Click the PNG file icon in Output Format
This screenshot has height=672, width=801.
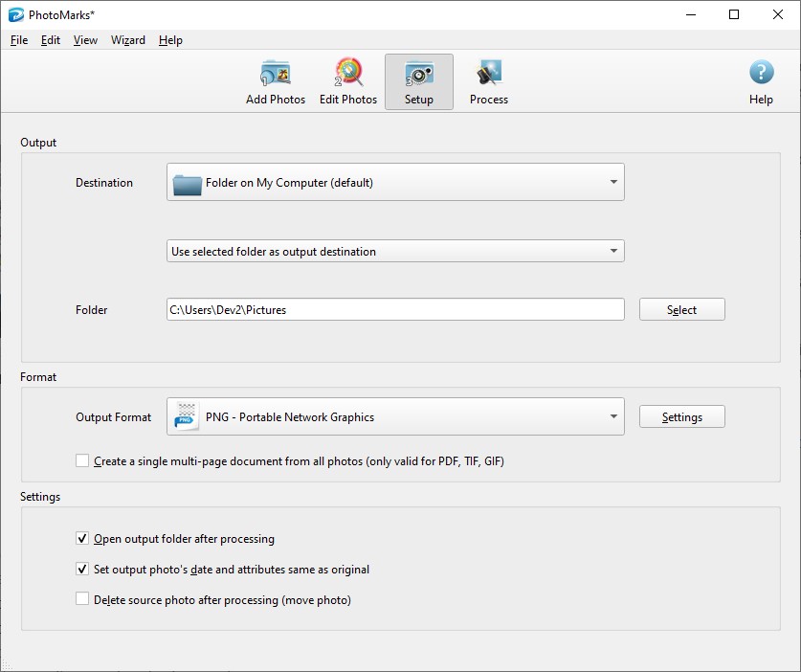point(188,417)
